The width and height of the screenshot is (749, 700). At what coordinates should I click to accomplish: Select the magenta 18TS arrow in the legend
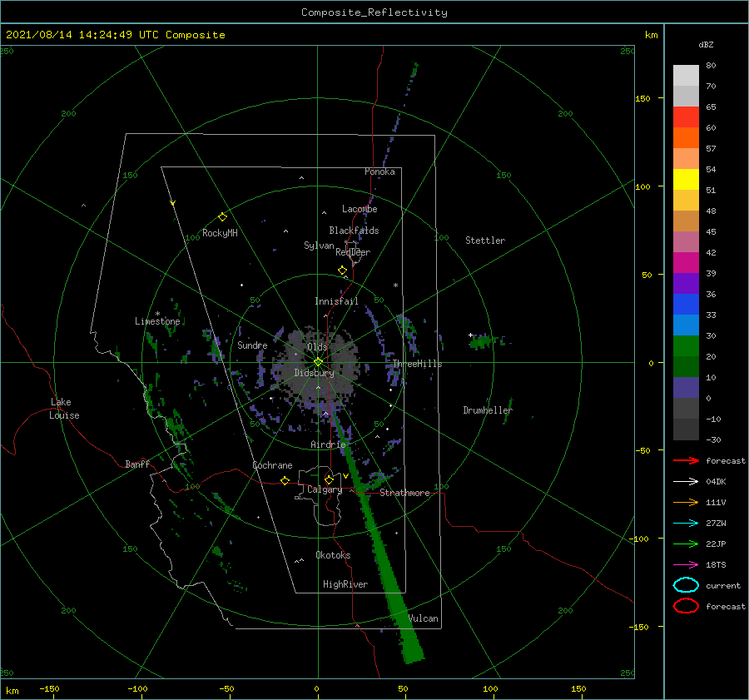tap(686, 564)
